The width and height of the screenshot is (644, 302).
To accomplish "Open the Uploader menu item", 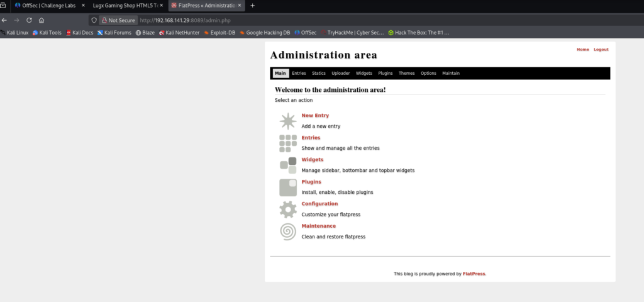I will tap(340, 74).
